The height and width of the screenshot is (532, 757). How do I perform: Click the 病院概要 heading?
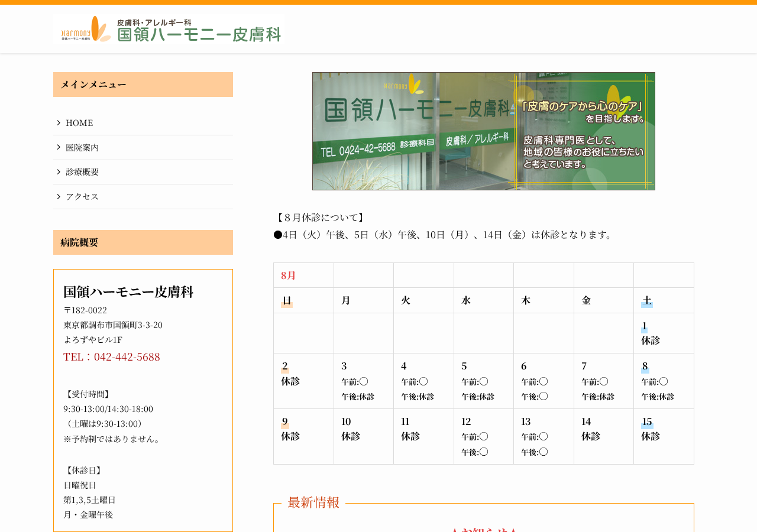pos(143,242)
